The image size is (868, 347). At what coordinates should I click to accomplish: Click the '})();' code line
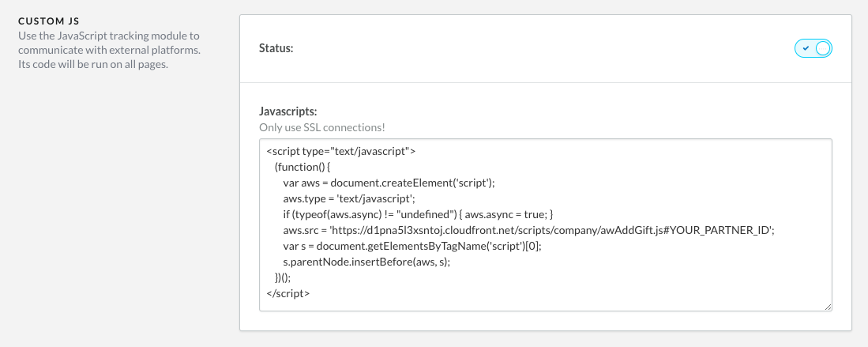(x=282, y=277)
